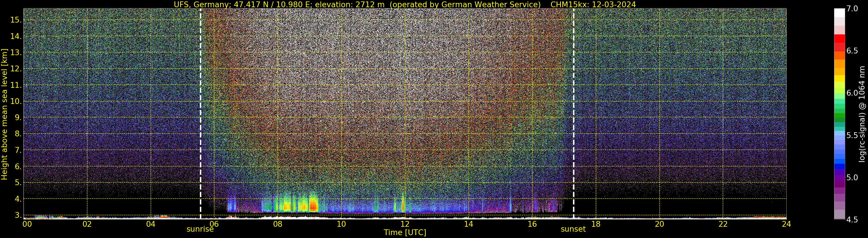Click the '10' tick on the time axis
This screenshot has height=238, width=868.
click(x=341, y=224)
